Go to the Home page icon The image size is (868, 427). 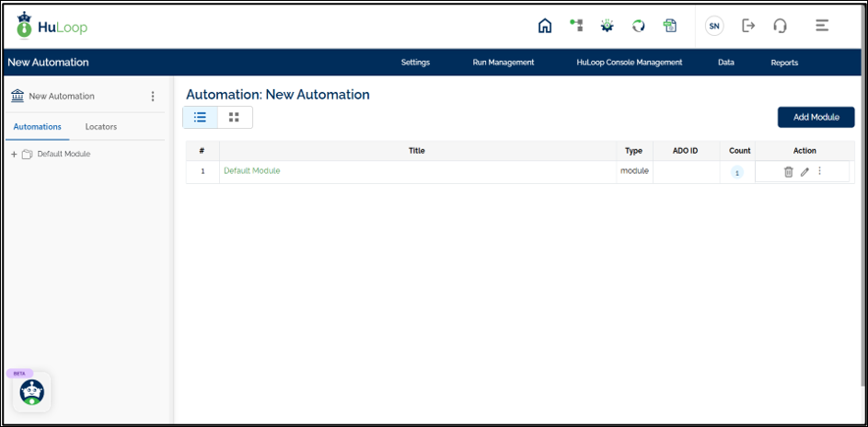pyautogui.click(x=545, y=26)
